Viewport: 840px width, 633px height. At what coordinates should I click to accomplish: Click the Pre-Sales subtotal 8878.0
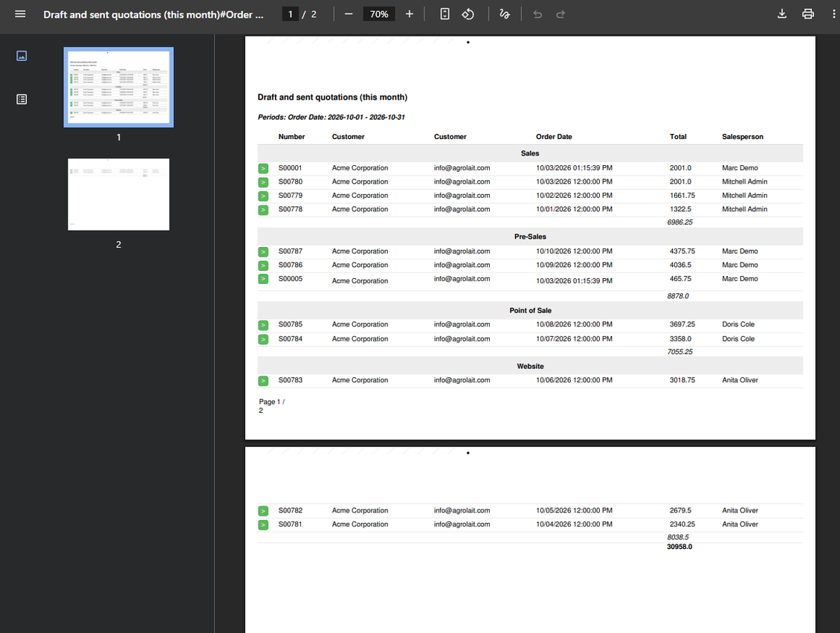(678, 296)
